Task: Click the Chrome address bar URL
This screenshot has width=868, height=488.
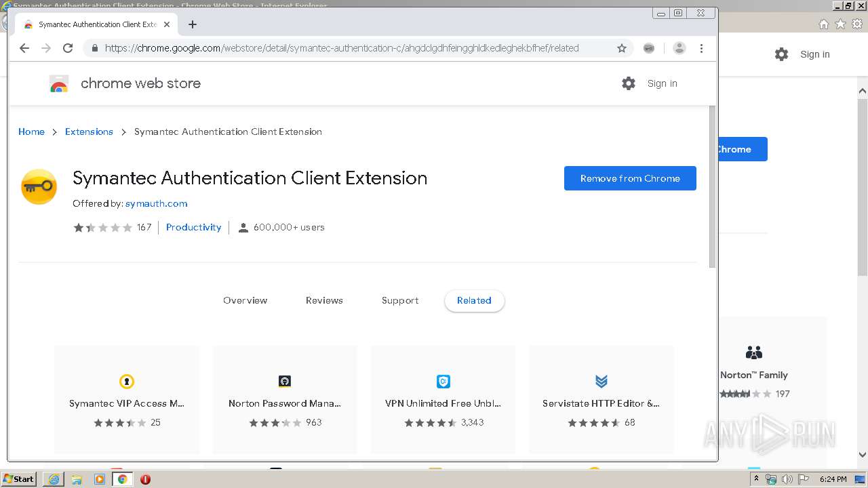Action: coord(342,48)
